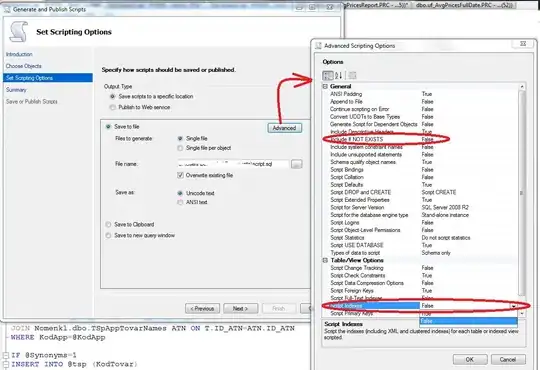Image resolution: width=540 pixels, height=370 pixels.
Task: Collapse the SQL IF block in editor
Action: point(6,355)
